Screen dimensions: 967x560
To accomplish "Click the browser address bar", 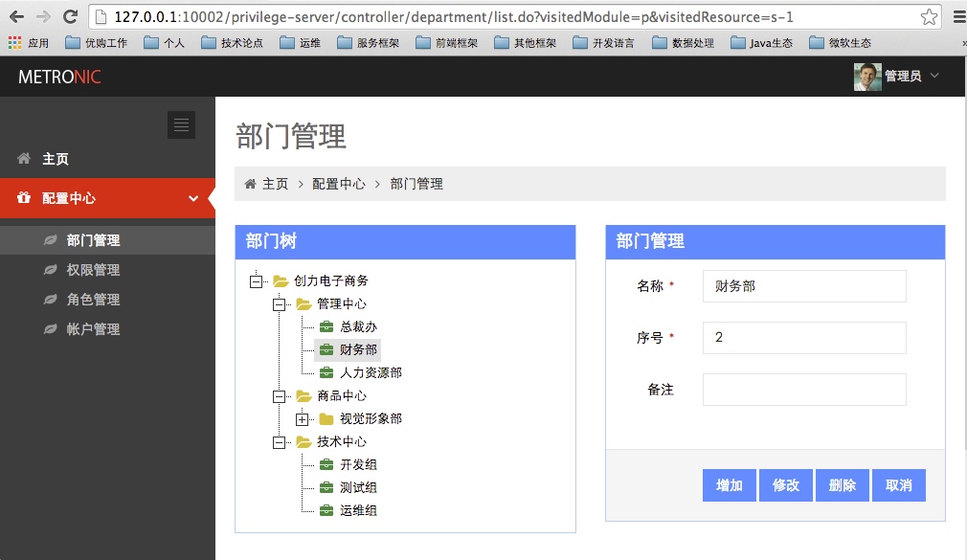I will [x=515, y=16].
